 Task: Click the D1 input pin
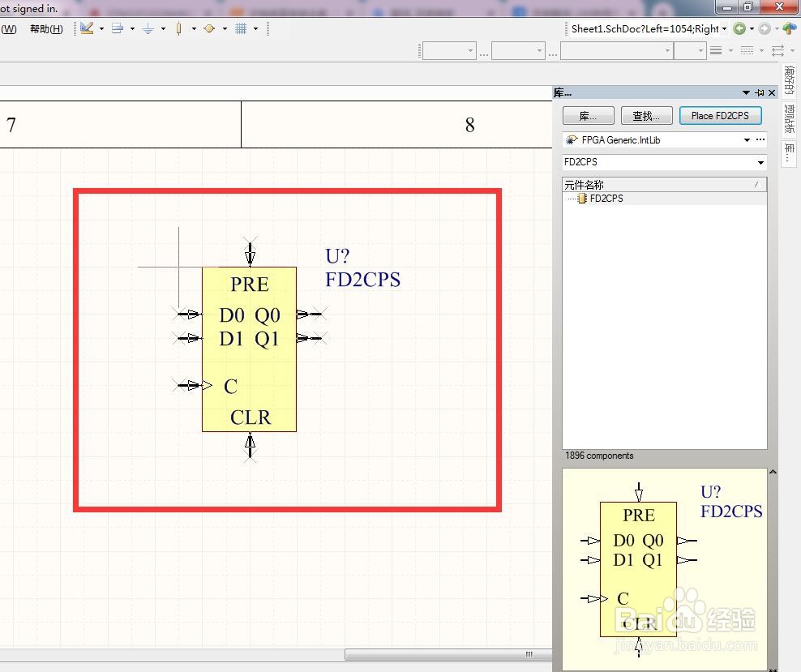pos(188,337)
